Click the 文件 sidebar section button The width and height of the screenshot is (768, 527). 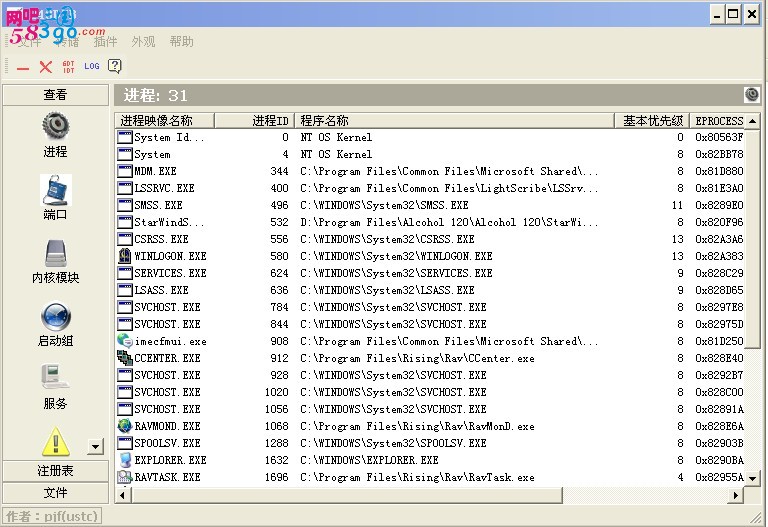point(55,493)
